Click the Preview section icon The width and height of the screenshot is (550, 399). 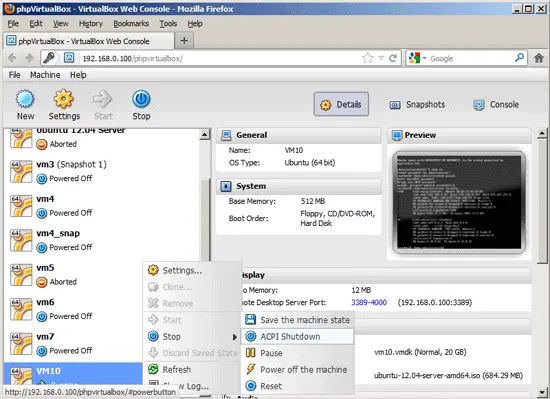coord(397,135)
